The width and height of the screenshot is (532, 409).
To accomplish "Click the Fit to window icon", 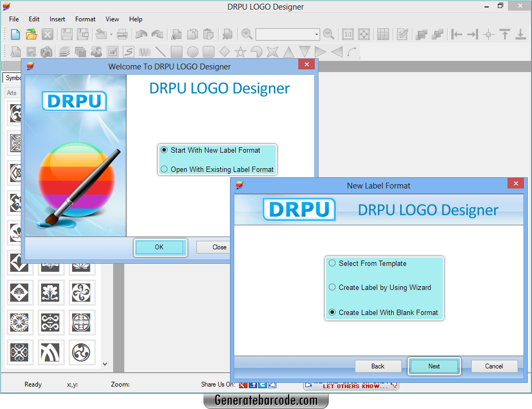I will pos(364,34).
